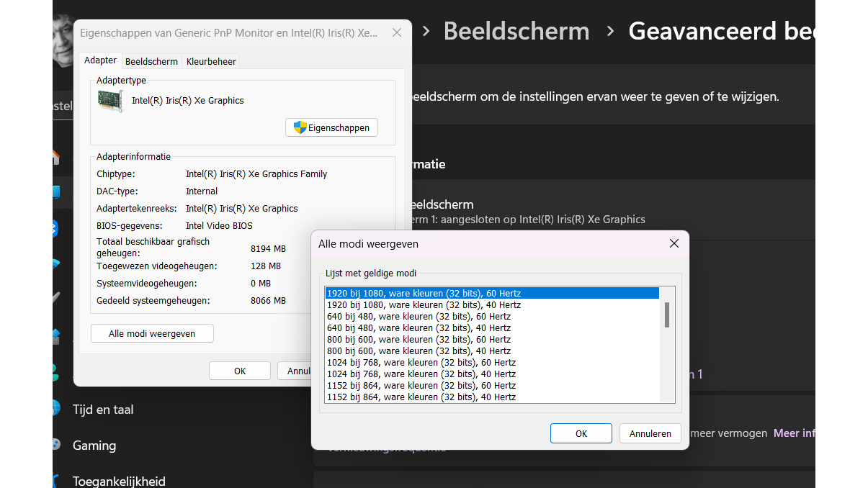Click the Intel graphics adapter card icon
The height and width of the screenshot is (488, 868).
[109, 100]
